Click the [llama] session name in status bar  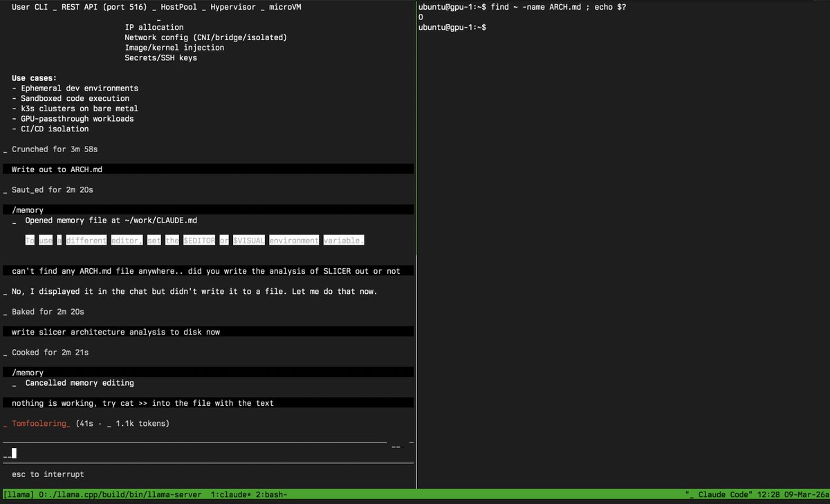(x=19, y=495)
